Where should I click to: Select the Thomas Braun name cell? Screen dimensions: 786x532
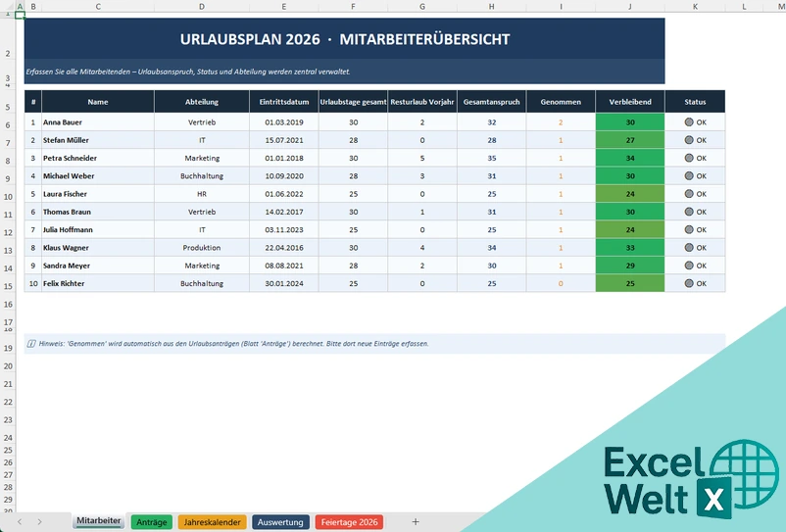98,212
